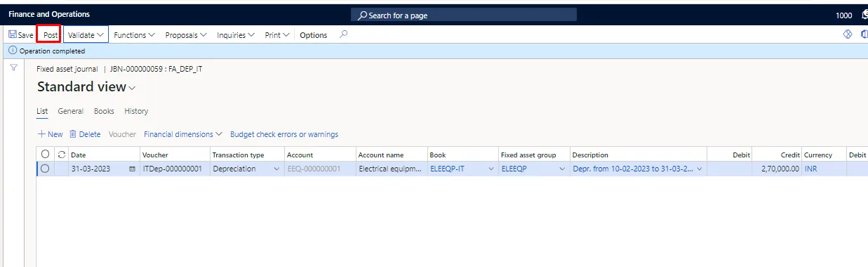Click the Save button in the action pane
Screen dimensions: 868x267
tap(20, 35)
